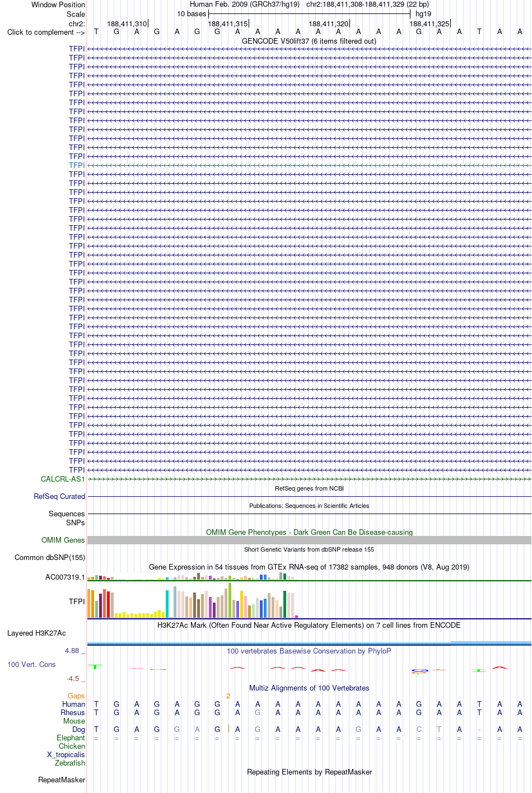Viewport: 532px width, 793px height.
Task: Click the blue-red oval PhyloP conservation mark
Action: point(419,670)
